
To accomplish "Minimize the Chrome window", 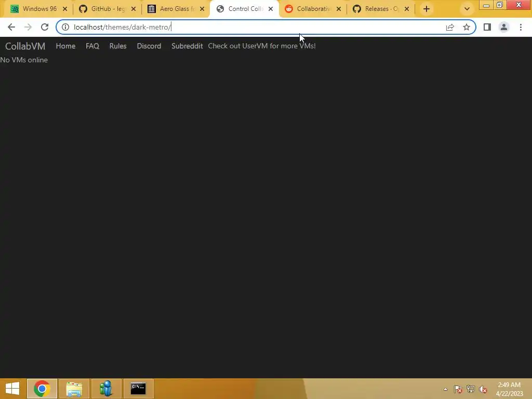I will [486, 5].
